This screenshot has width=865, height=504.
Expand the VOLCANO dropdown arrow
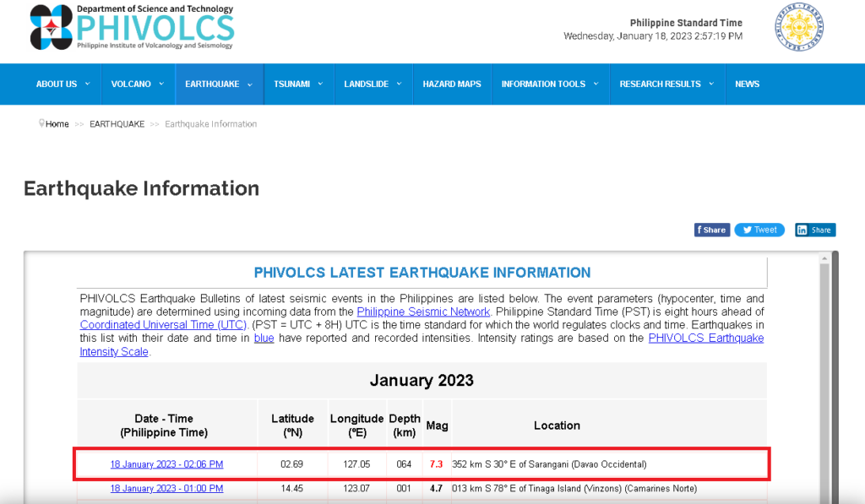tap(161, 84)
